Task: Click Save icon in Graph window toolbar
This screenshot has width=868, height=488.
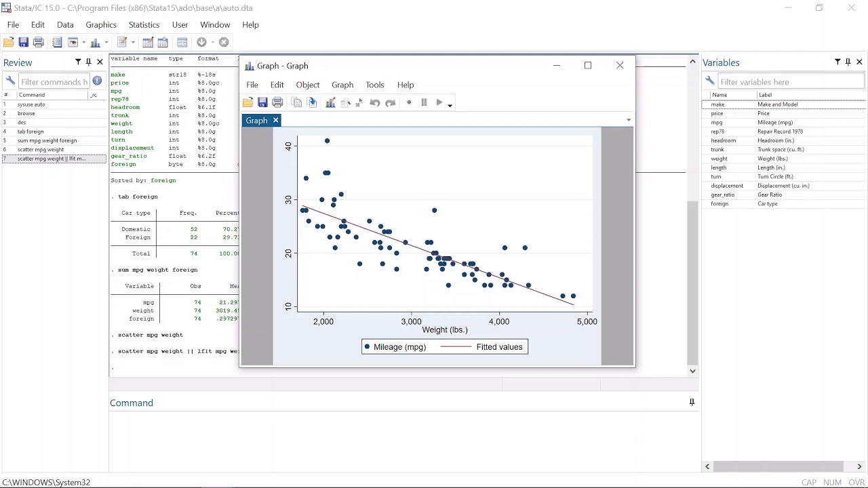Action: (x=262, y=102)
